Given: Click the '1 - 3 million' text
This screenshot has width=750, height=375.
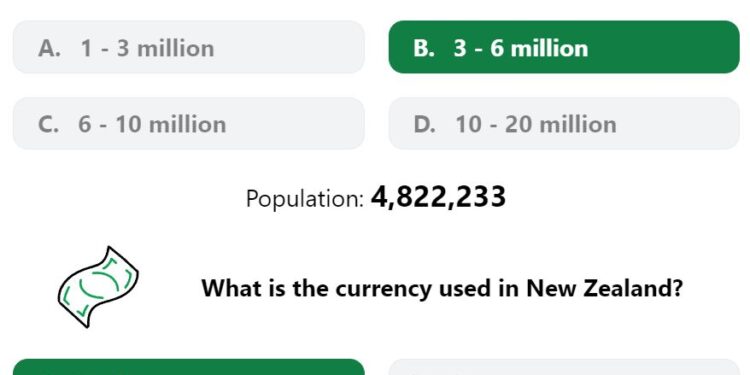Looking at the screenshot, I should point(147,48).
